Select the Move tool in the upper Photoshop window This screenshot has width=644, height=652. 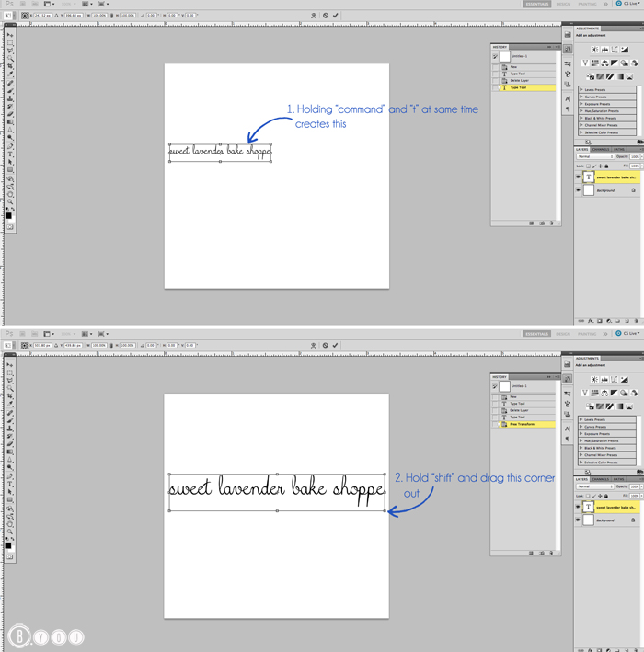click(x=10, y=35)
